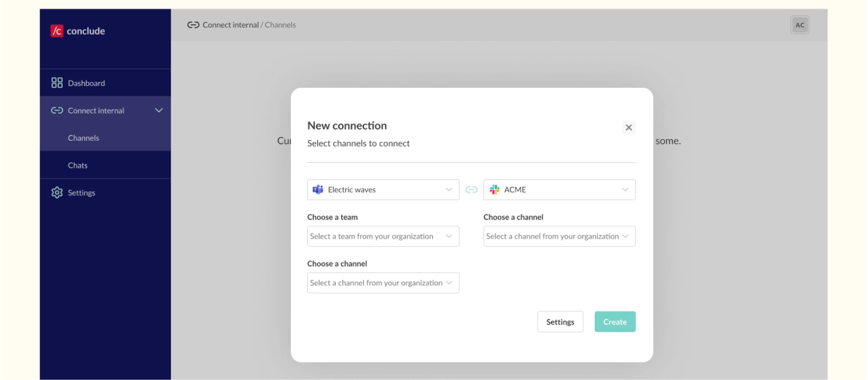Click the 'Choose a channel' label above Slack dropdown
Image resolution: width=868 pixels, height=380 pixels.
point(513,217)
